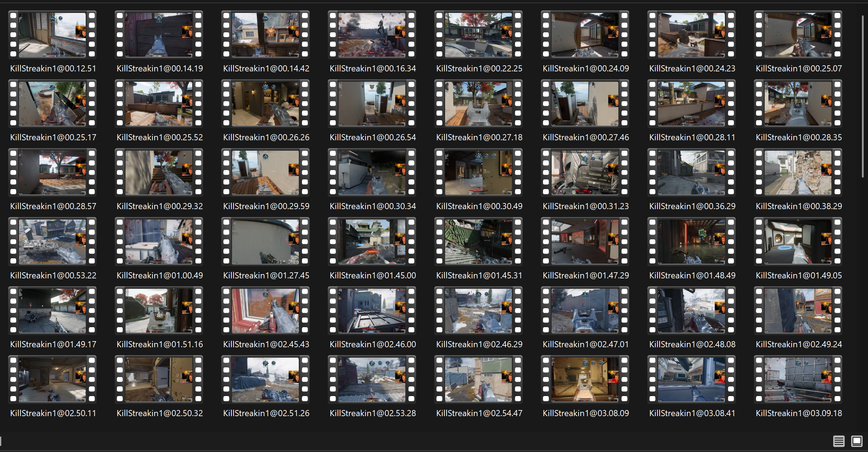Select video KillStreakin1@00.24.23 thumbnail
868x452 pixels.
click(692, 35)
